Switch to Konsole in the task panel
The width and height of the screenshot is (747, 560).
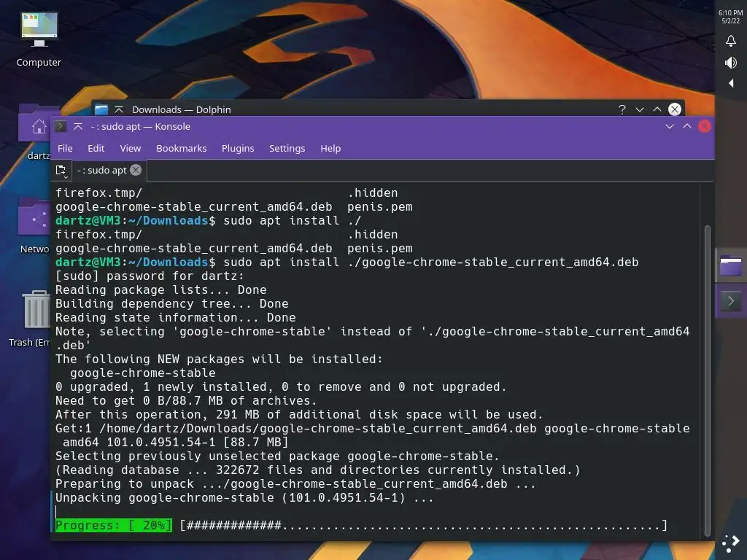(731, 301)
